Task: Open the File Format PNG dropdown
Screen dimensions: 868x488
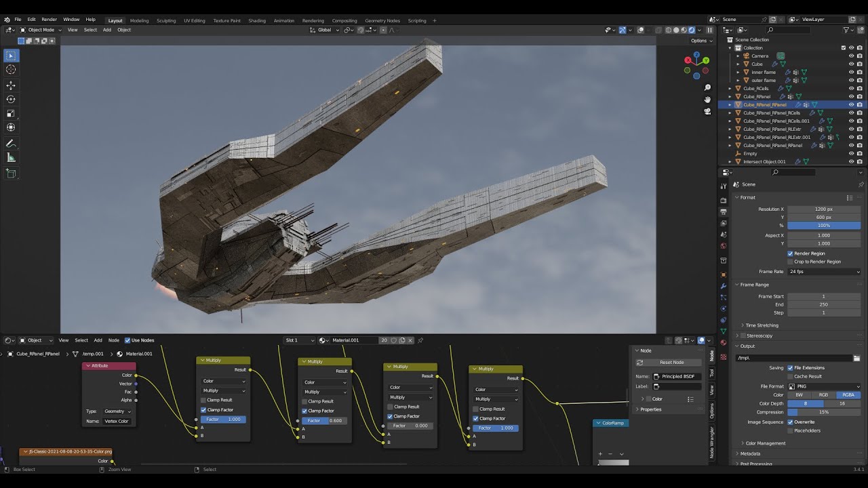Action: [824, 386]
